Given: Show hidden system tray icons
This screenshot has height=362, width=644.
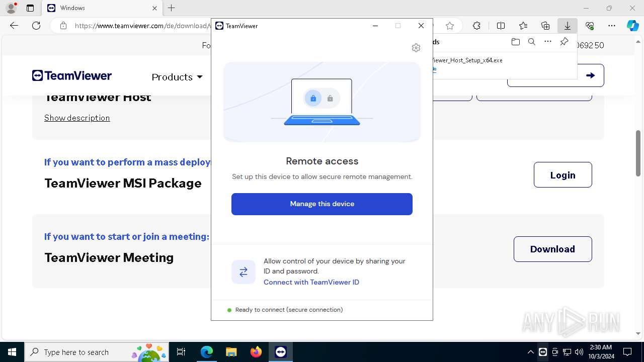Looking at the screenshot, I should (531, 352).
